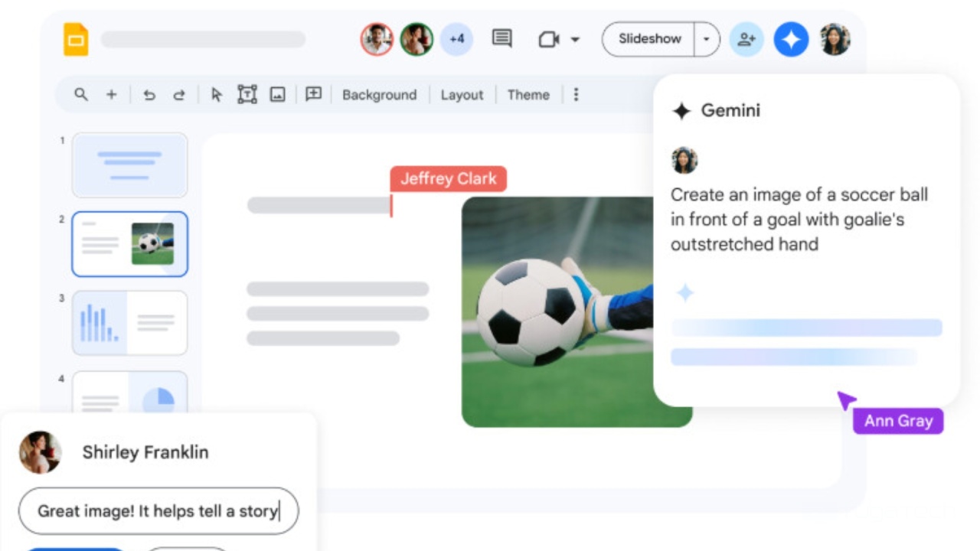Click the slide title placeholder line
Screen dimensions: 980x551
click(318, 205)
